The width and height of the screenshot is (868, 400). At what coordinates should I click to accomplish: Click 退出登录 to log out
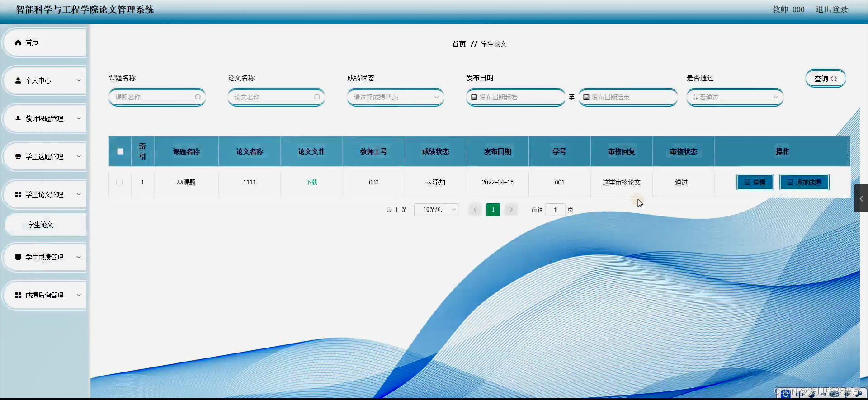click(x=832, y=9)
